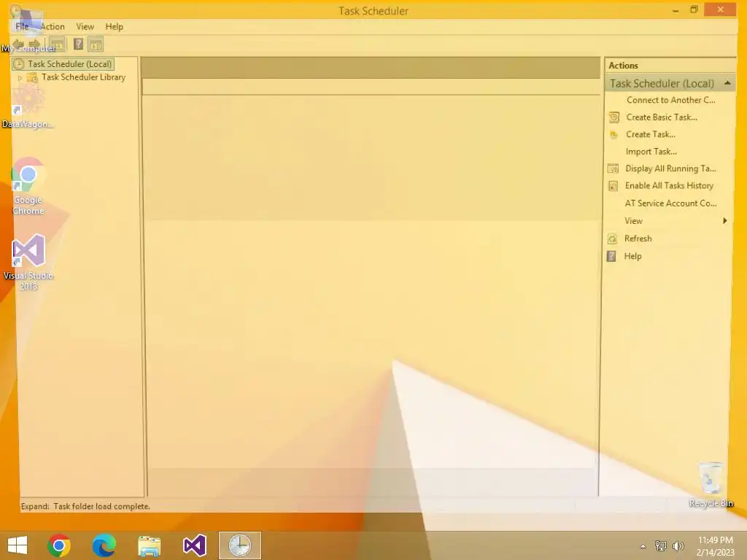Close the Task Scheduler window
This screenshot has height=560, width=747.
pos(720,9)
